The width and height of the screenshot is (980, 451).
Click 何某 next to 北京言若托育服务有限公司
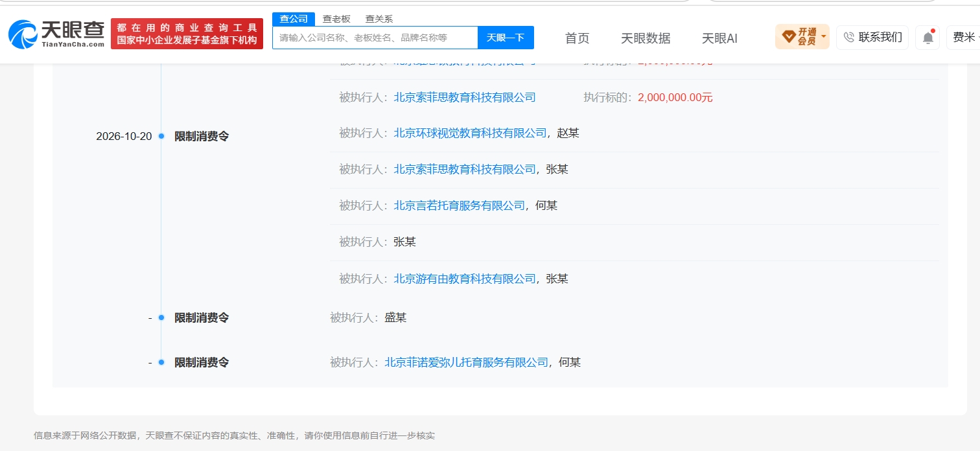(x=546, y=205)
